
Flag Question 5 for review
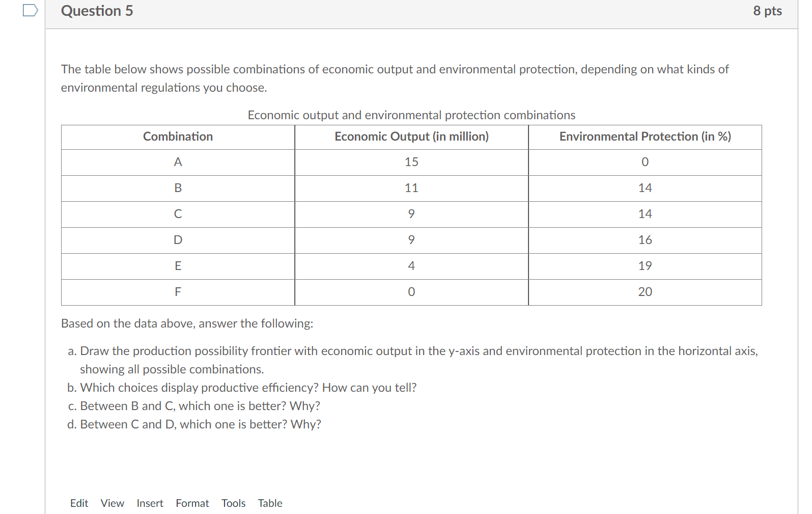[x=30, y=10]
